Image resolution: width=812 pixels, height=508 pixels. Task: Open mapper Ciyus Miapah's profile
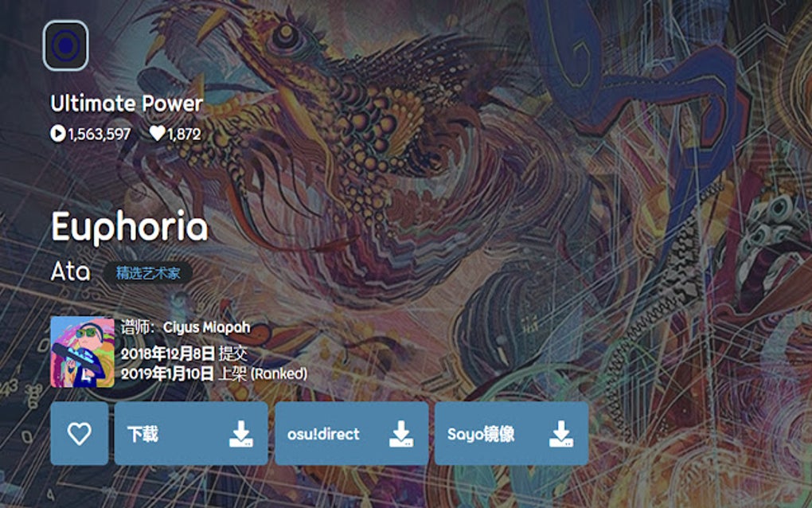coord(207,327)
